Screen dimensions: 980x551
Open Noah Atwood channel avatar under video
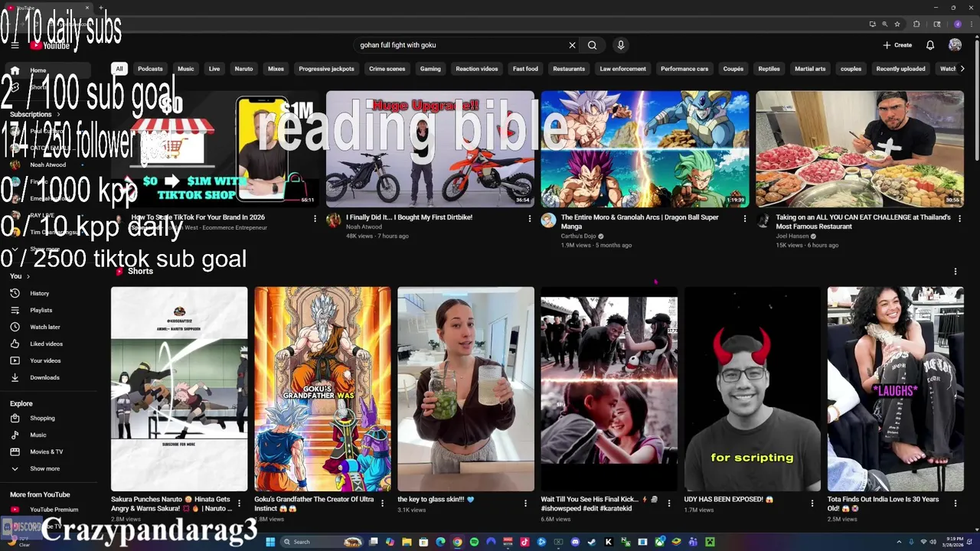[333, 221]
